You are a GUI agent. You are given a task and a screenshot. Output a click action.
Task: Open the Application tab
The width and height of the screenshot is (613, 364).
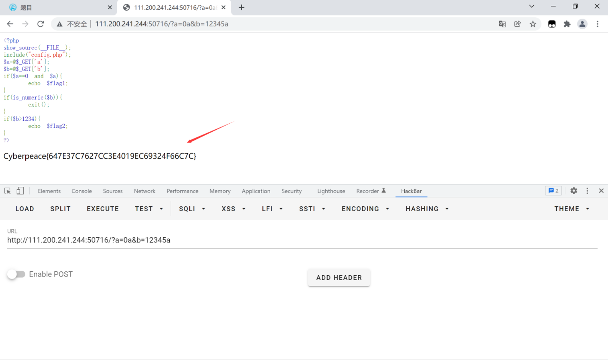coord(256,191)
